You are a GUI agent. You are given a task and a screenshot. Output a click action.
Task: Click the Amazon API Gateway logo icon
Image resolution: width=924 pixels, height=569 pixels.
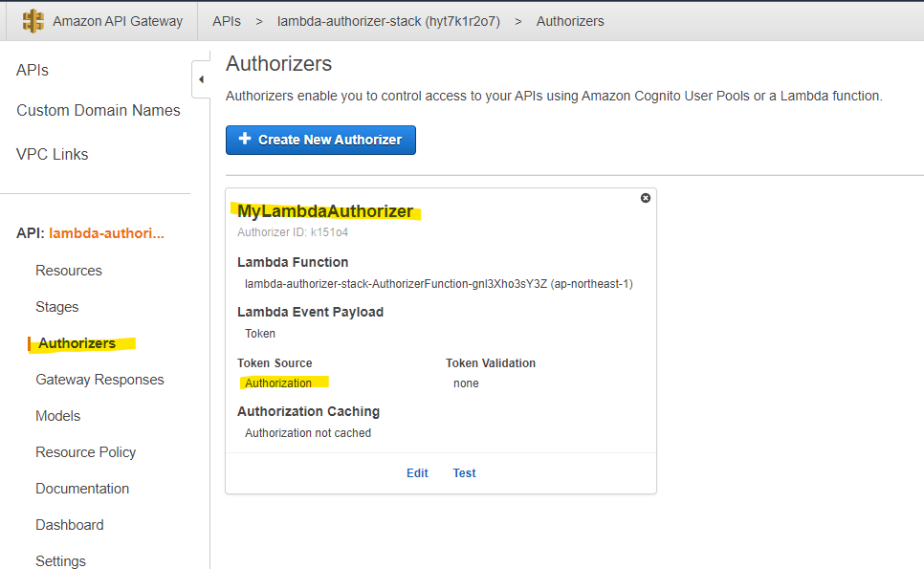[34, 20]
